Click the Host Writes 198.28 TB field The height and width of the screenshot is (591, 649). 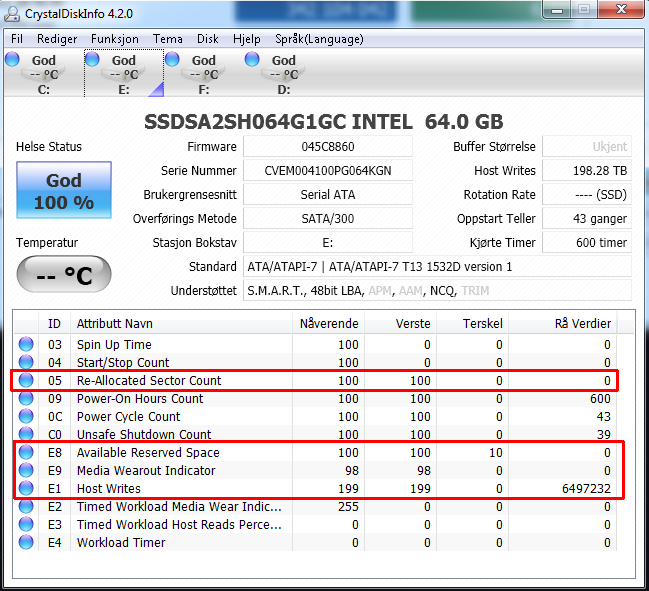[x=587, y=171]
